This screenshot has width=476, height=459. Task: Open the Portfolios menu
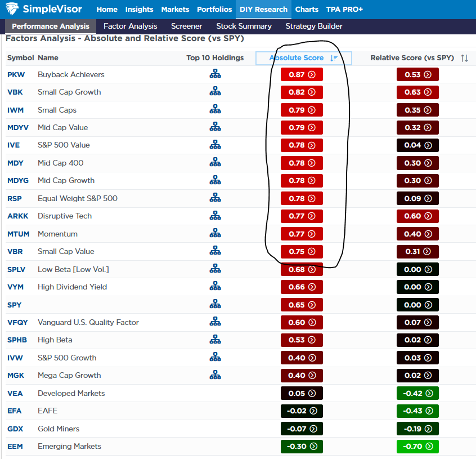214,10
